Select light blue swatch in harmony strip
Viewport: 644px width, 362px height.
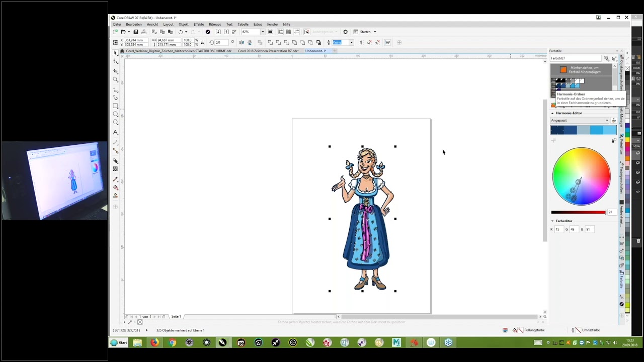(x=610, y=130)
